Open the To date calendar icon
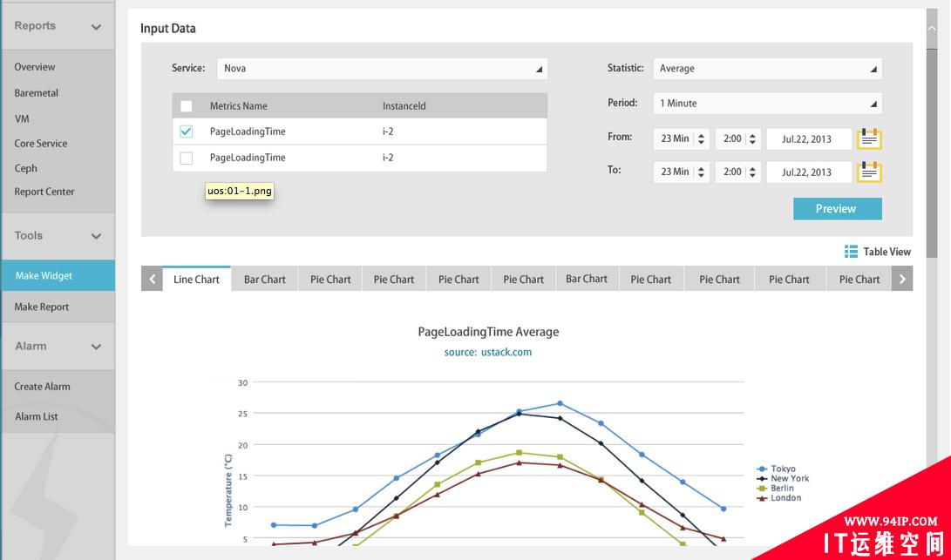 click(869, 172)
